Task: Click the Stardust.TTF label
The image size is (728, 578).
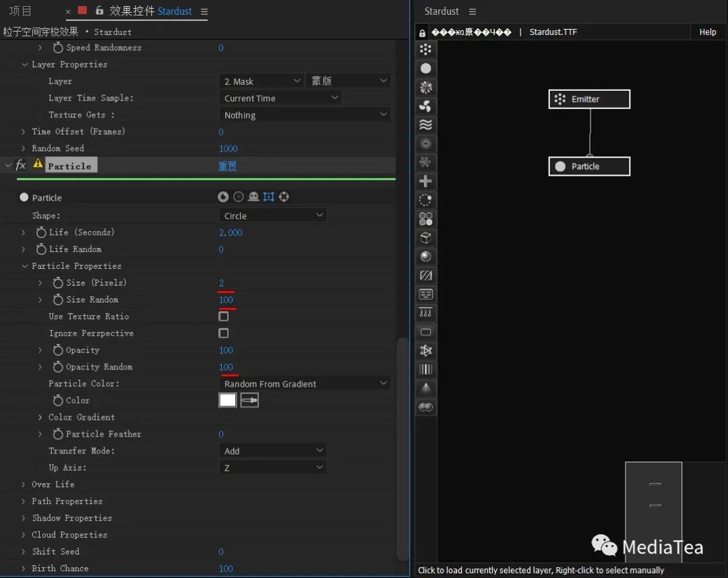Action: tap(553, 32)
